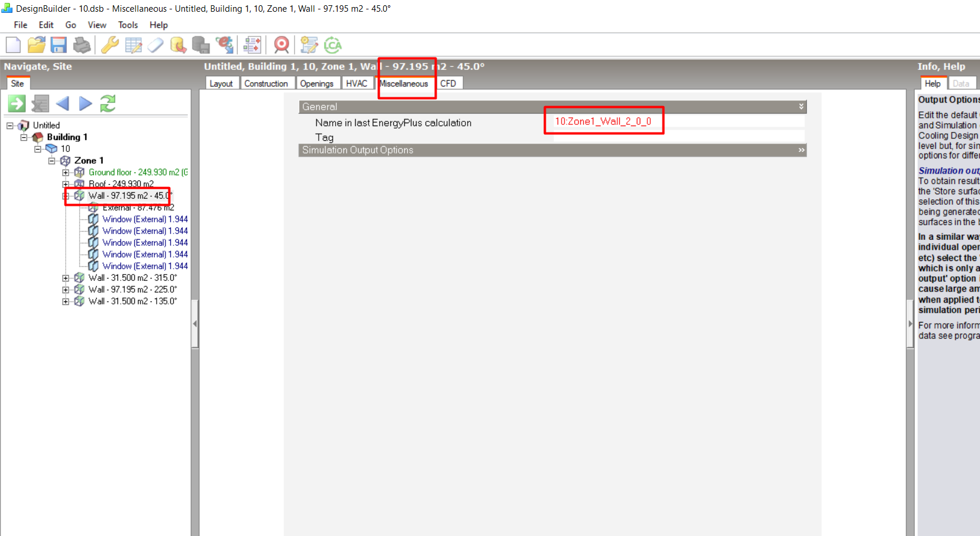
Task: Open the Data tab in Info panel
Action: pos(961,83)
